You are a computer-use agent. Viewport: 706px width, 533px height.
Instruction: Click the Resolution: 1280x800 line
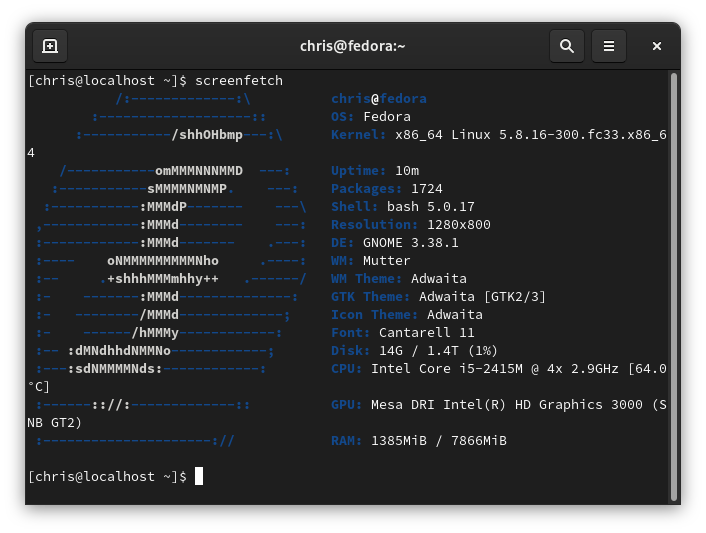pyautogui.click(x=411, y=225)
